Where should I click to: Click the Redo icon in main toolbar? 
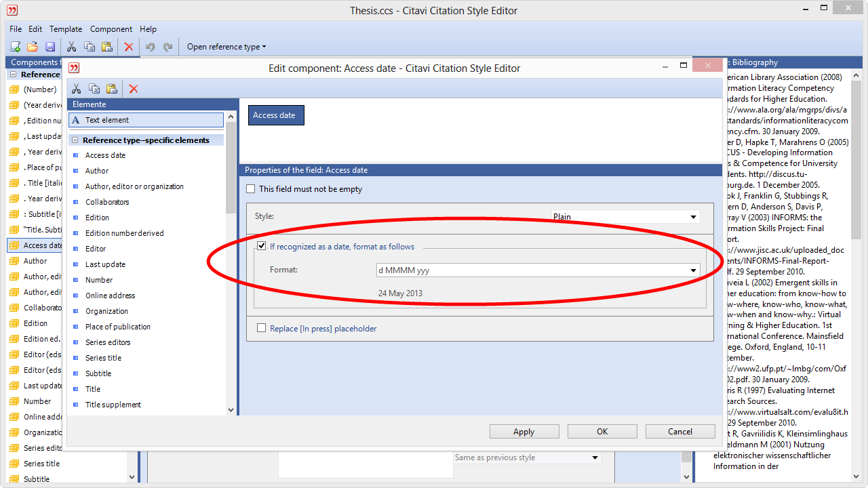point(167,47)
